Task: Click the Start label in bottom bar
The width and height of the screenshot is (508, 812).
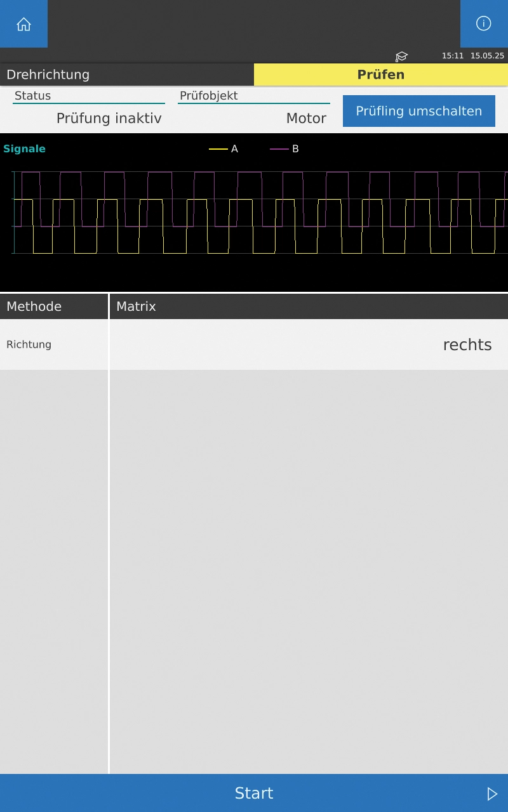Action: (x=254, y=793)
